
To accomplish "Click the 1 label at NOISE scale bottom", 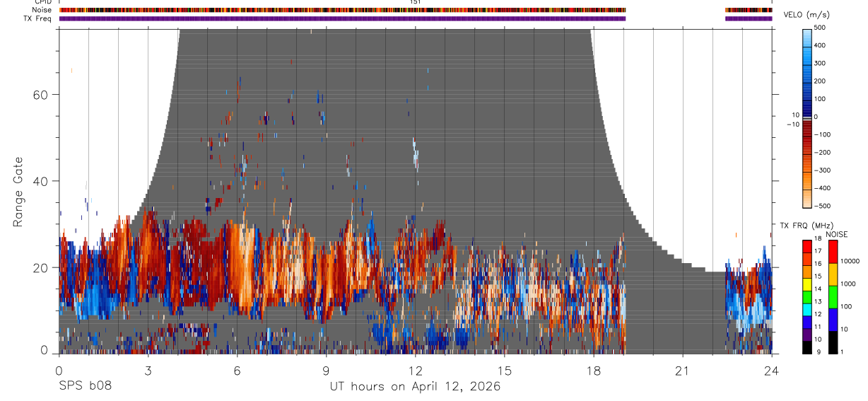I will click(x=843, y=351).
